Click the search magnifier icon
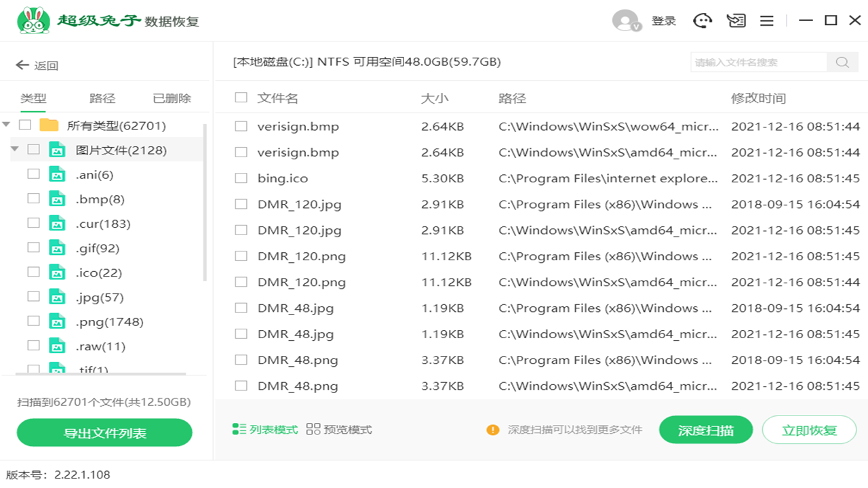 [842, 62]
